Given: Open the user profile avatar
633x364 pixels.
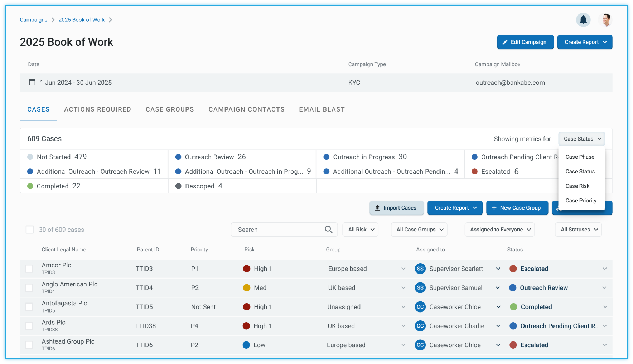Looking at the screenshot, I should point(605,20).
